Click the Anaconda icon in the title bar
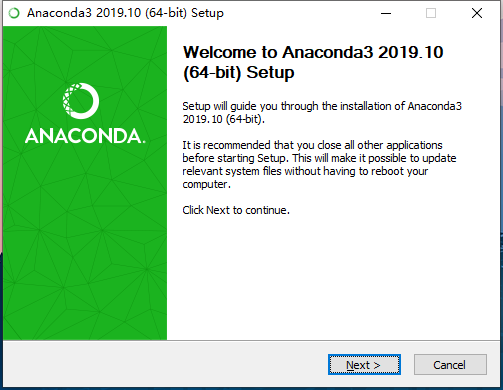 point(14,13)
